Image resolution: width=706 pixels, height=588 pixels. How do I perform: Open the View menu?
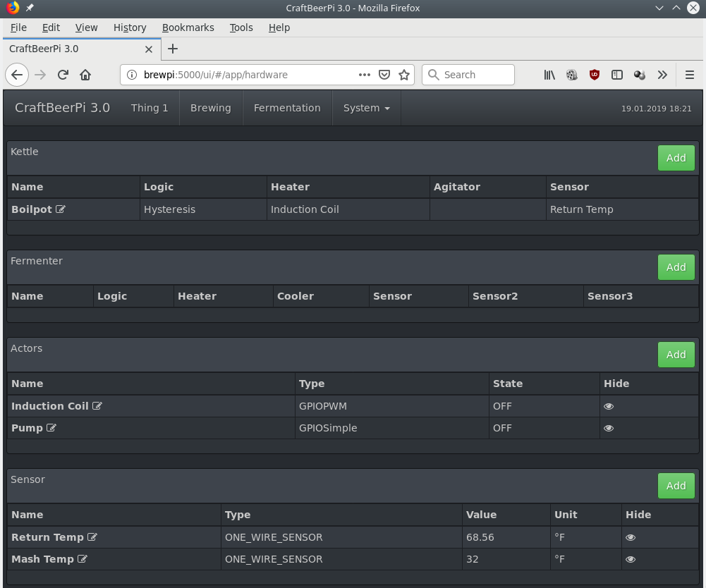[x=87, y=27]
